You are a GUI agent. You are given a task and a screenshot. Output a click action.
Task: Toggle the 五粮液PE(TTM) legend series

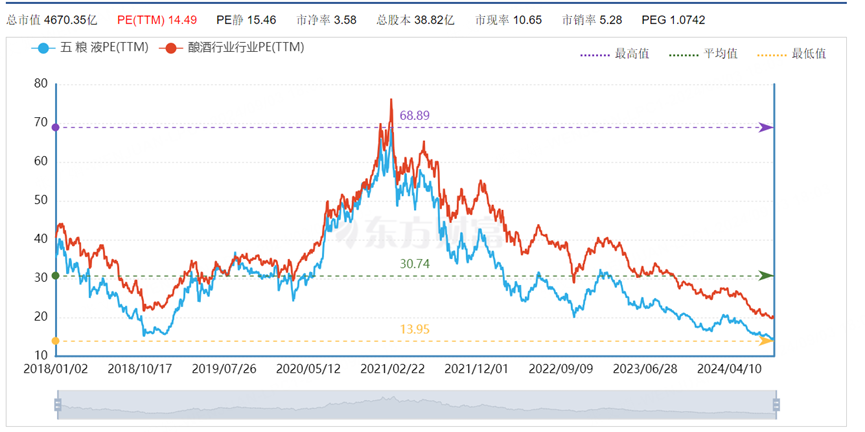point(90,48)
